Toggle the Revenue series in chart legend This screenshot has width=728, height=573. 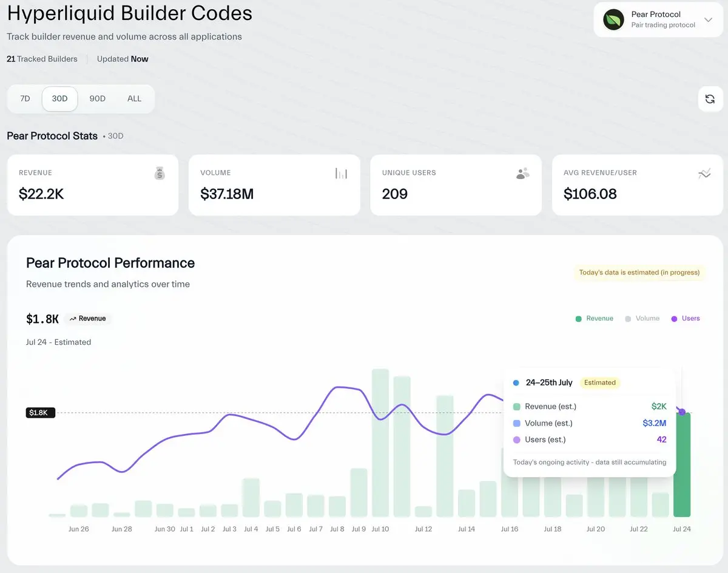click(595, 319)
